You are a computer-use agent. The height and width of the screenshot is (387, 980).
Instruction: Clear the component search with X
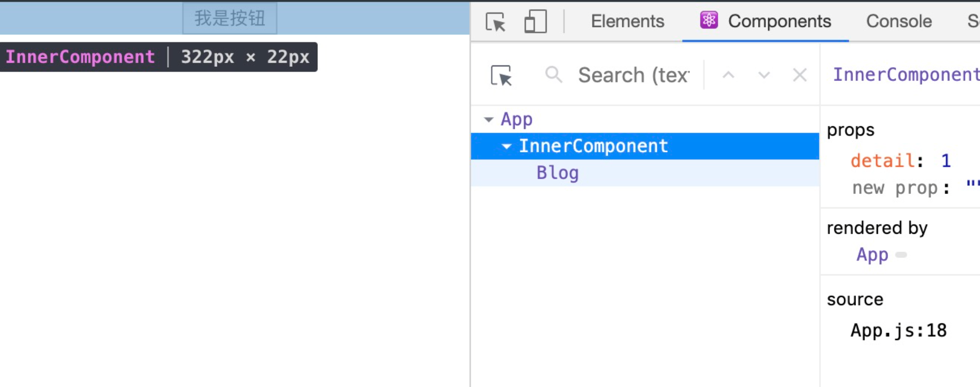coord(800,75)
